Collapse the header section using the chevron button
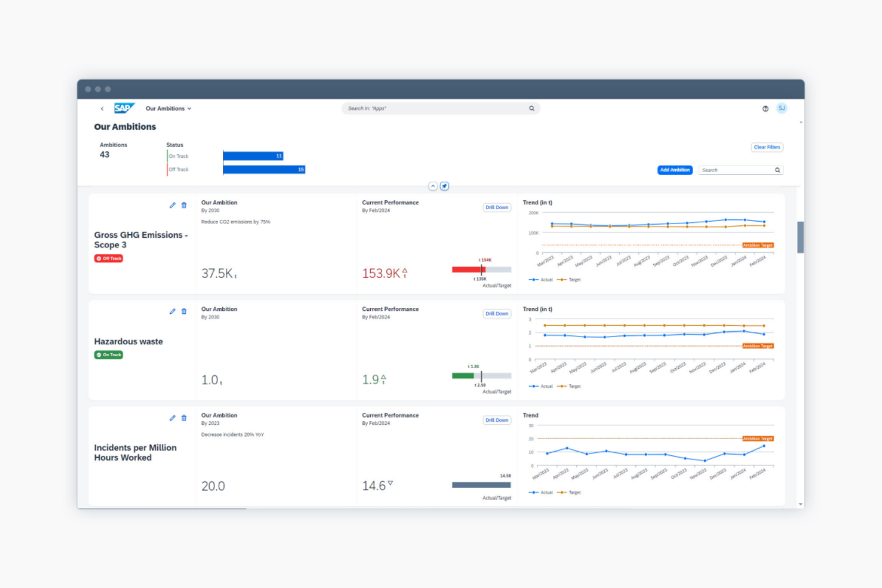The height and width of the screenshot is (588, 882). (x=433, y=186)
